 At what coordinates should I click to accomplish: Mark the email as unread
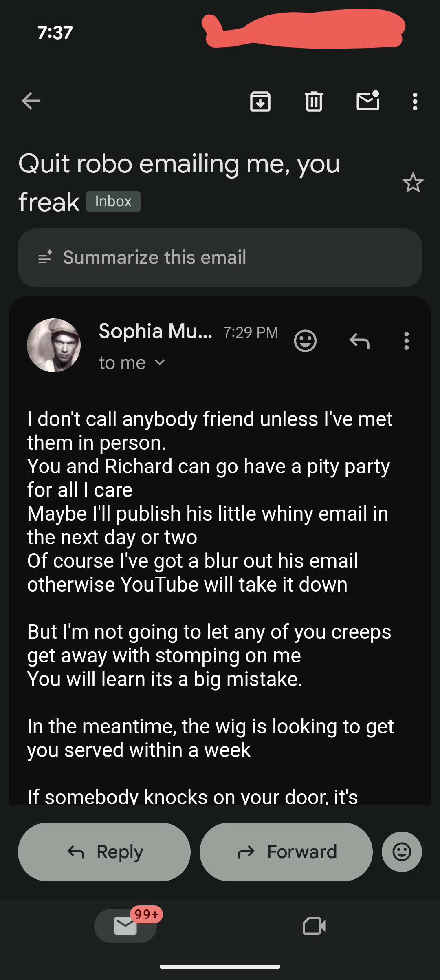coord(368,101)
